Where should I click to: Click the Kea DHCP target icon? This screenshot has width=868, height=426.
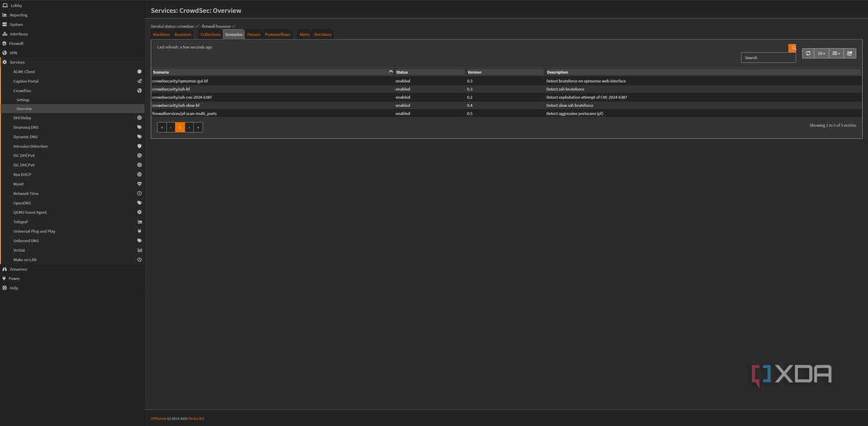click(139, 175)
